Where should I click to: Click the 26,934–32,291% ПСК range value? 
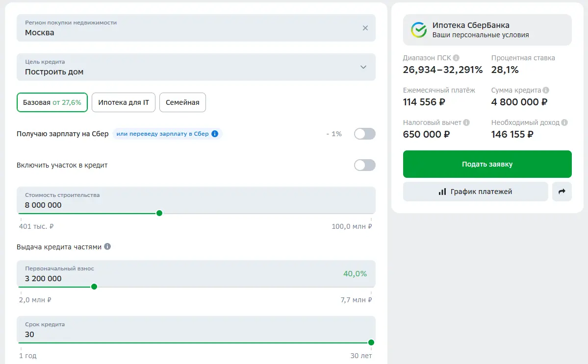coord(443,70)
